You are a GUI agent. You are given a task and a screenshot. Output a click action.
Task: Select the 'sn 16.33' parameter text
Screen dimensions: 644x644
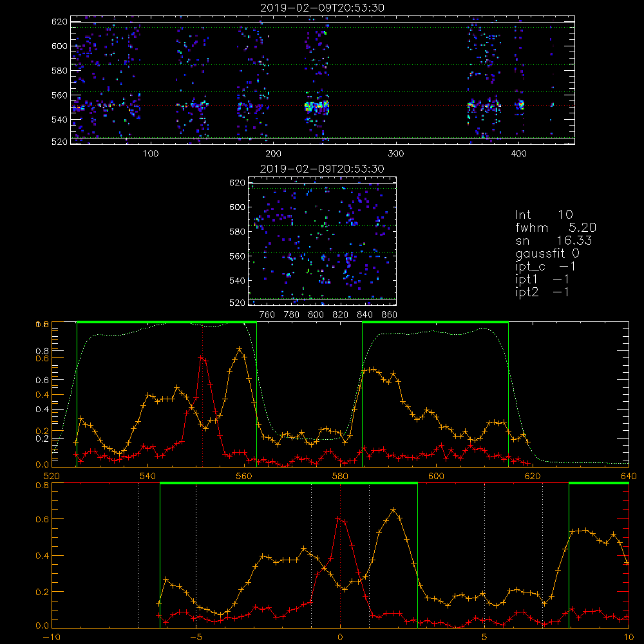pyautogui.click(x=553, y=241)
